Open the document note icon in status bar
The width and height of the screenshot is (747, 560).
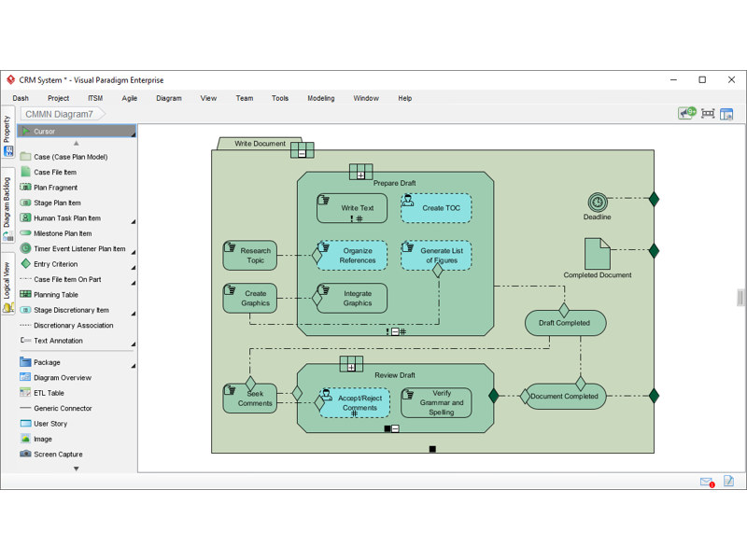pyautogui.click(x=728, y=481)
